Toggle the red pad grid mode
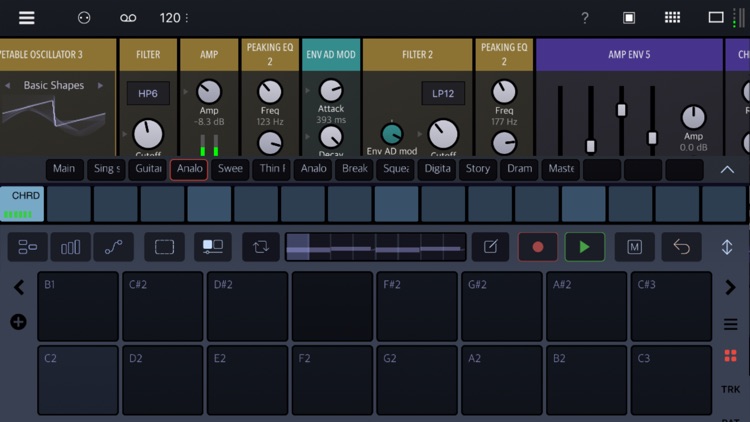Image resolution: width=750 pixels, height=422 pixels. coord(730,355)
